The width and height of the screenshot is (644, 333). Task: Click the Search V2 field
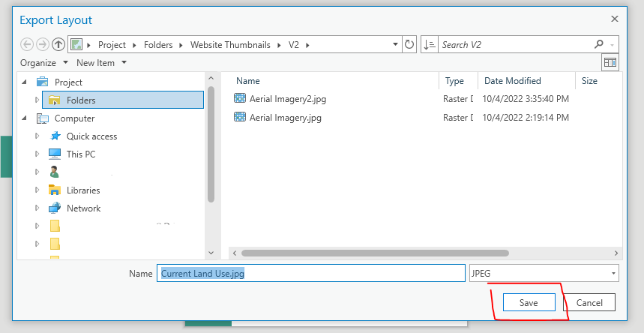click(x=517, y=44)
